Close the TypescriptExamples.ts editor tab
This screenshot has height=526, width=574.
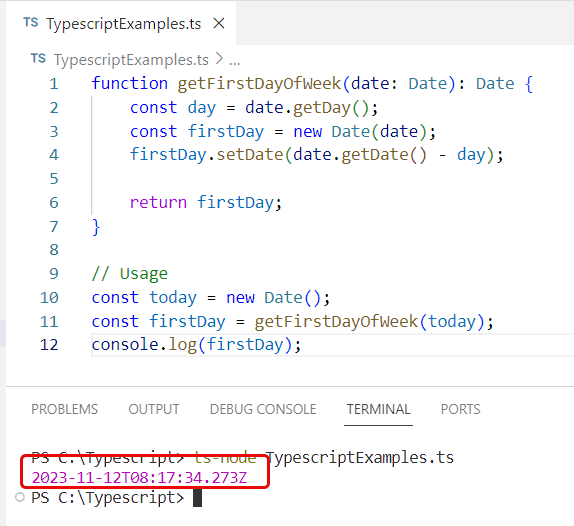pyautogui.click(x=219, y=24)
